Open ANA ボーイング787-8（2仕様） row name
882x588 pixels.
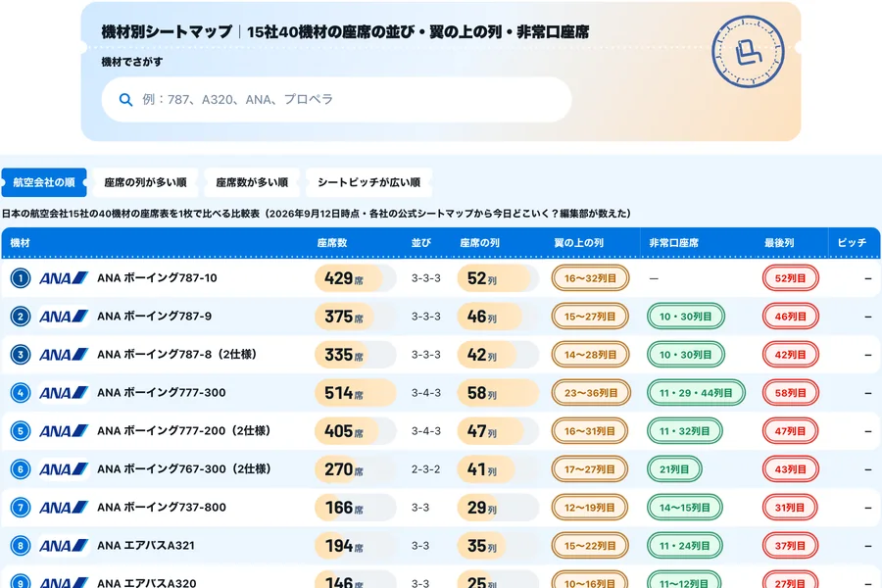click(176, 355)
